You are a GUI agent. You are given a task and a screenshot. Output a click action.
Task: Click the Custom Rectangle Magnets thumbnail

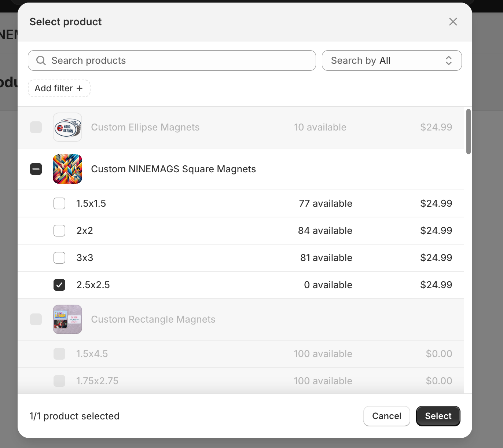coord(67,319)
